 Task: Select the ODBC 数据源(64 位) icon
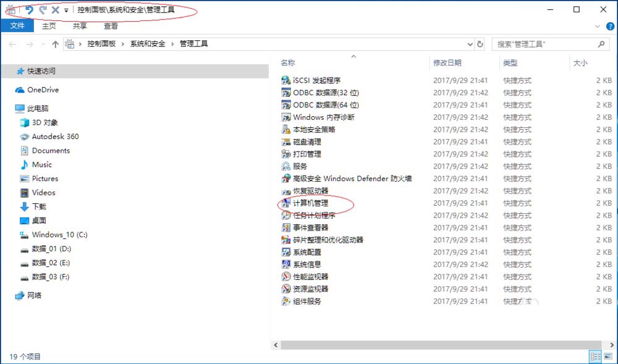286,105
